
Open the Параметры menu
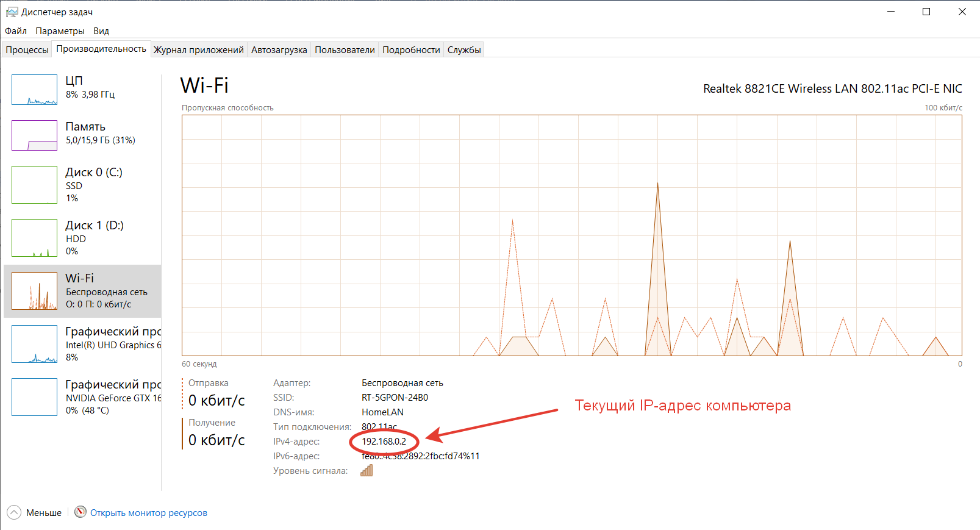pos(60,31)
